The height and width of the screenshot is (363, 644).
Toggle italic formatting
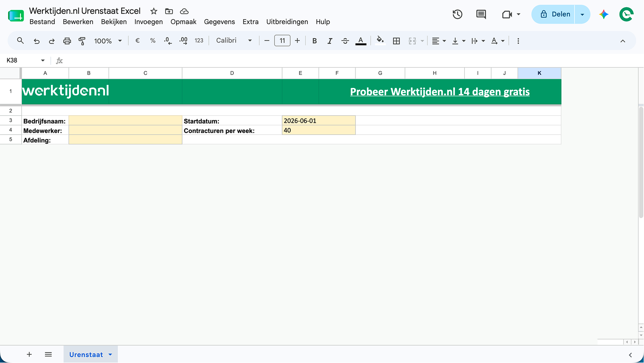point(330,41)
